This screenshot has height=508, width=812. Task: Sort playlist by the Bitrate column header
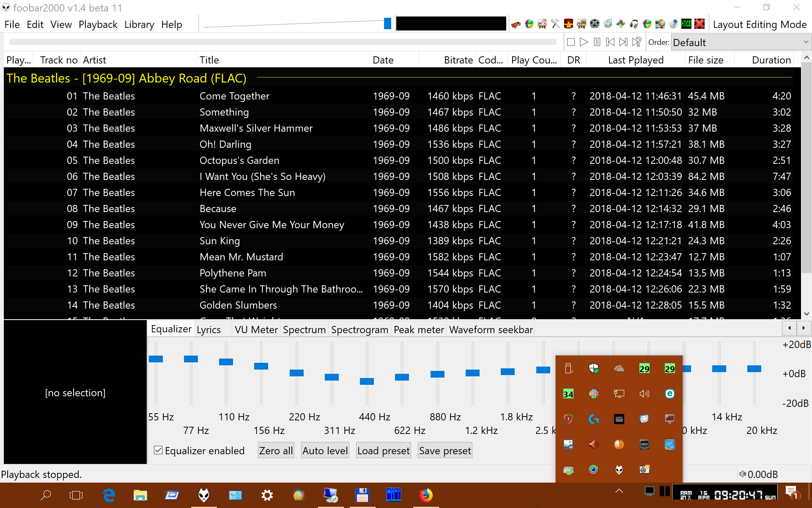447,60
